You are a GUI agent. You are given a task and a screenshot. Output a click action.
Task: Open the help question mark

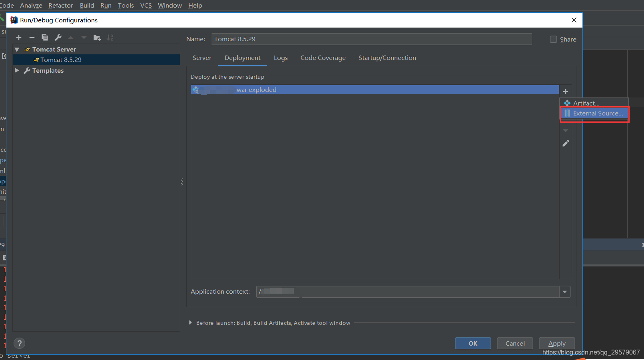[19, 343]
